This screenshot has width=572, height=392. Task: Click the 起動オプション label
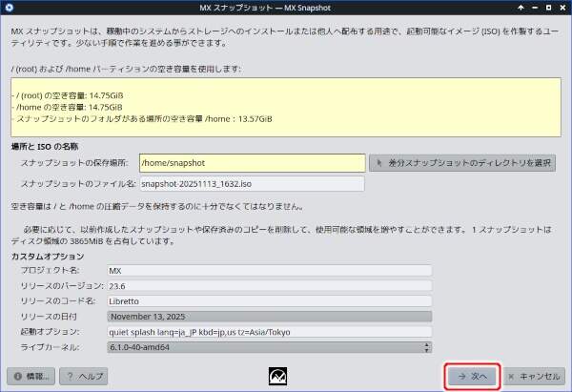point(50,332)
